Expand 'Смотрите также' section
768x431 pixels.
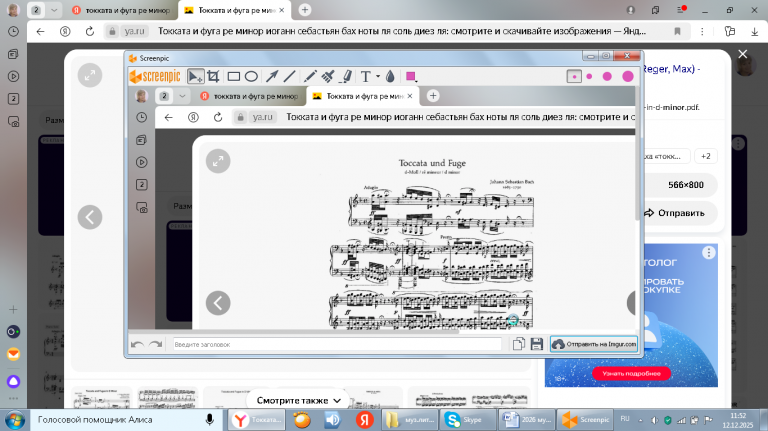pyautogui.click(x=298, y=400)
